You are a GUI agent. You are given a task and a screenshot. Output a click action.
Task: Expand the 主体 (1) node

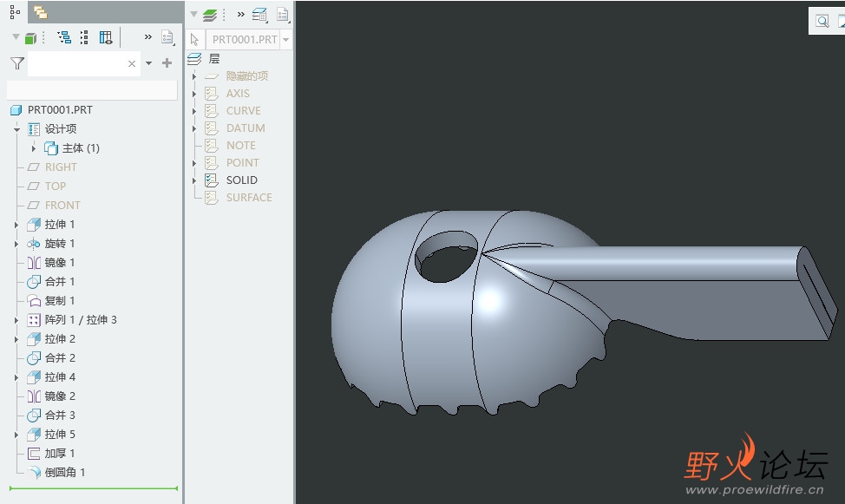pos(34,147)
